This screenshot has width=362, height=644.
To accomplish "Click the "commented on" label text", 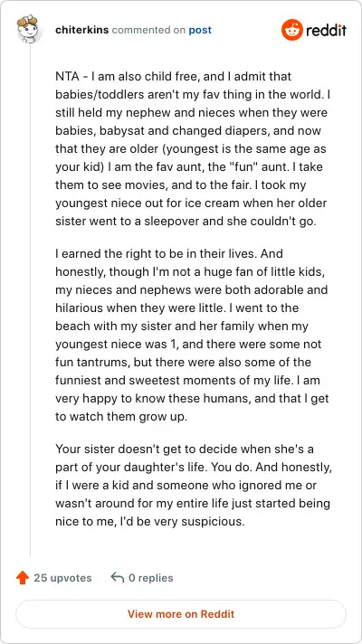I will 148,30.
